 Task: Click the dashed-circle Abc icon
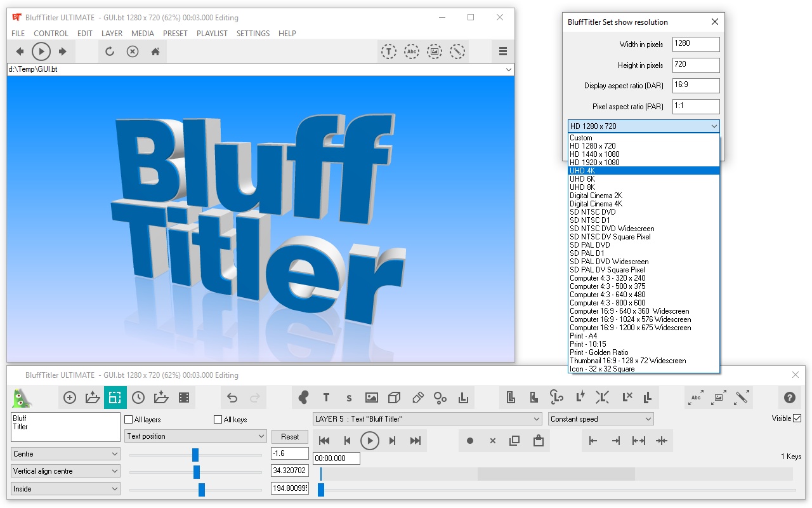tap(412, 51)
